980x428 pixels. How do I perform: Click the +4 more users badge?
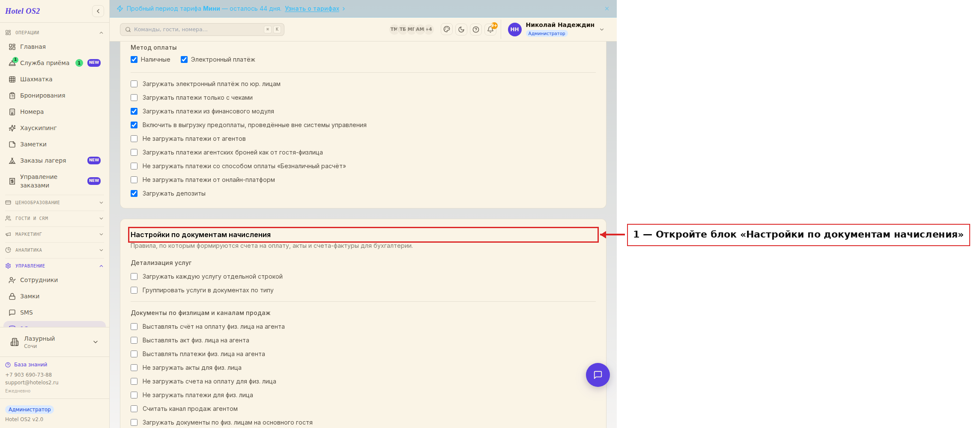(x=429, y=30)
